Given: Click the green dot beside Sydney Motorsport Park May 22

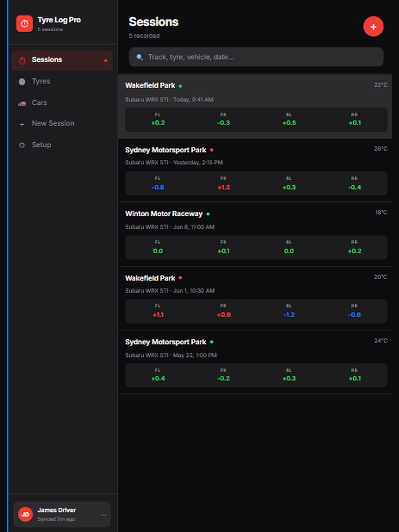Looking at the screenshot, I should tap(212, 342).
